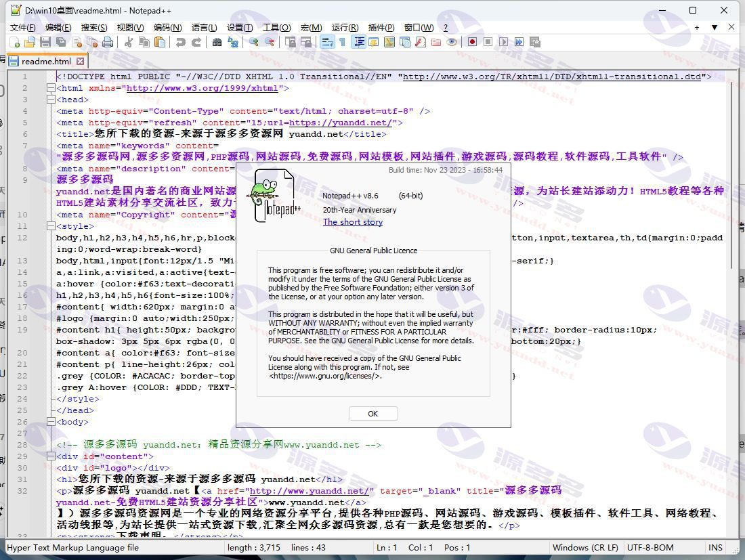Image resolution: width=745 pixels, height=560 pixels.
Task: Open the 插件(P) menu
Action: point(381,28)
